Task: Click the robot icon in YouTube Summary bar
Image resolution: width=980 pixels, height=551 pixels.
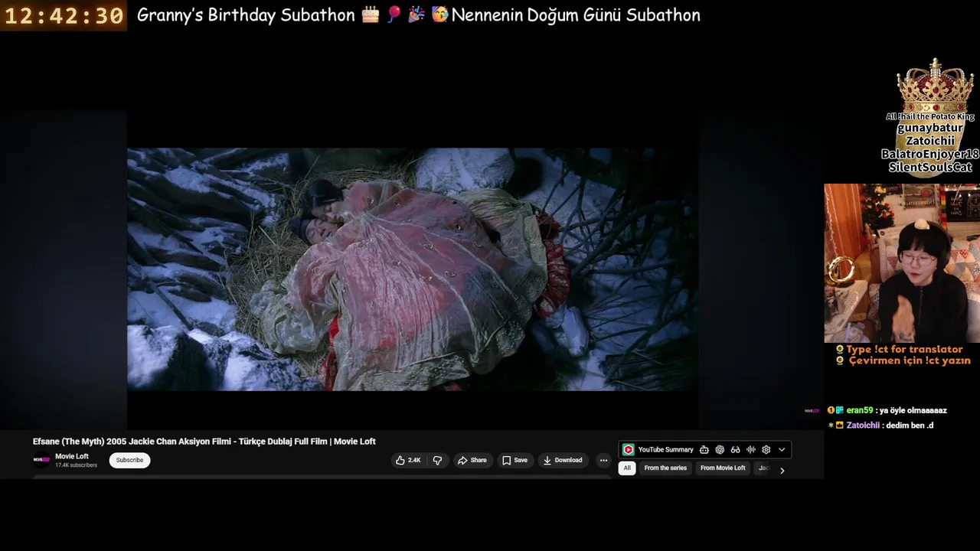Action: 704,450
